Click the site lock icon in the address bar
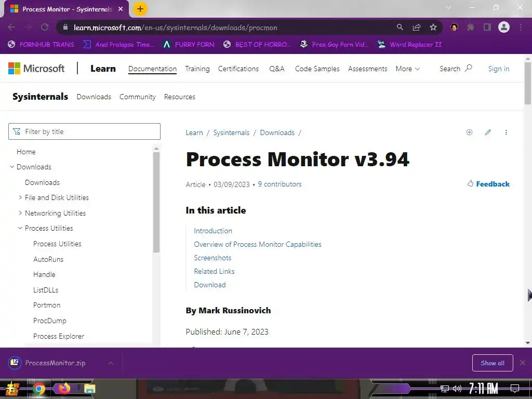 tap(65, 28)
